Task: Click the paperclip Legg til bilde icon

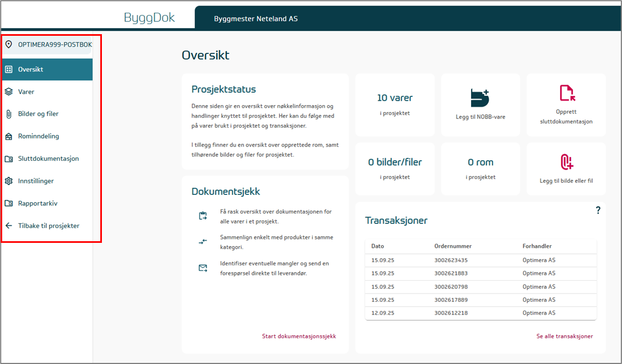Action: (566, 161)
